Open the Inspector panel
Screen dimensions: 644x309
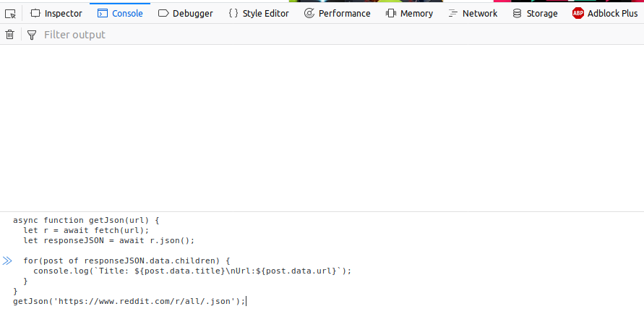click(x=56, y=14)
